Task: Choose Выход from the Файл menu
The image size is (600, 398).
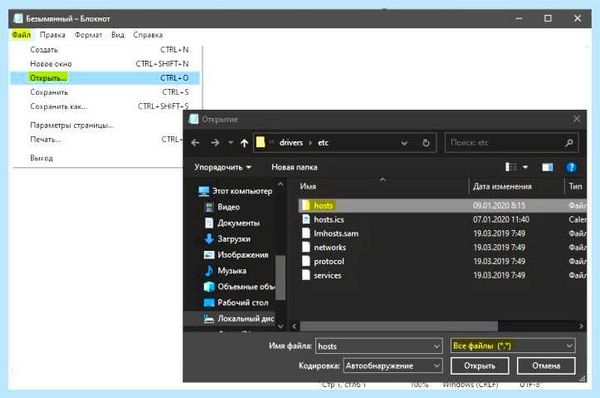Action: (x=96, y=158)
